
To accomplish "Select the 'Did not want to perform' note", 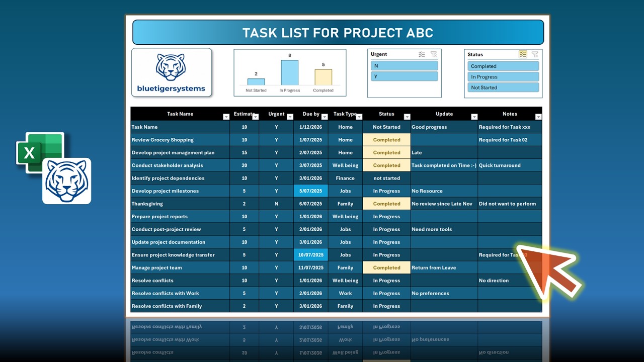I will [x=510, y=204].
